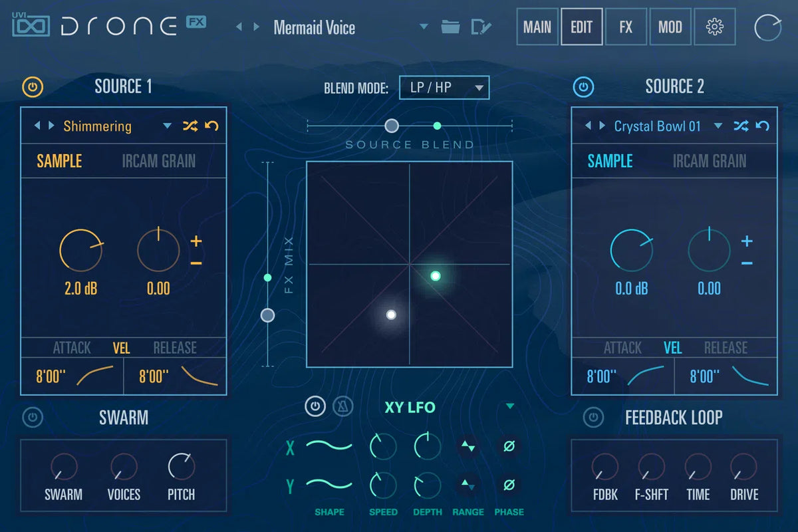The image size is (798, 532).
Task: Click the Source Blend slider handle
Action: point(392,126)
